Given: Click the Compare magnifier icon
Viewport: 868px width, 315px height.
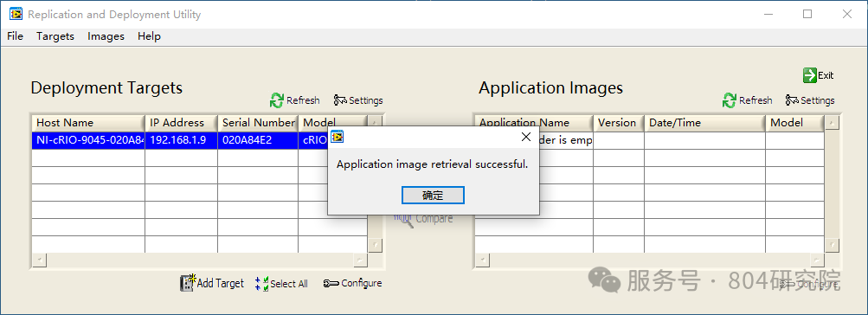Looking at the screenshot, I should pyautogui.click(x=403, y=220).
